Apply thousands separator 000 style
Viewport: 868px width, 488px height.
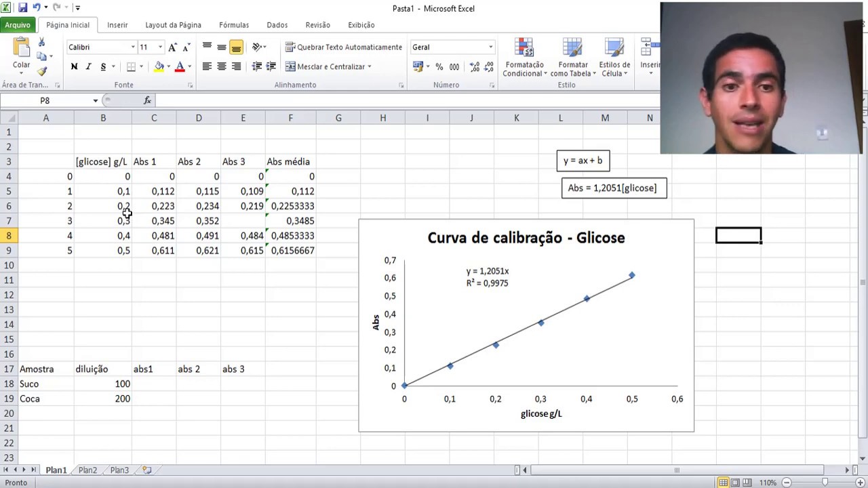(454, 66)
